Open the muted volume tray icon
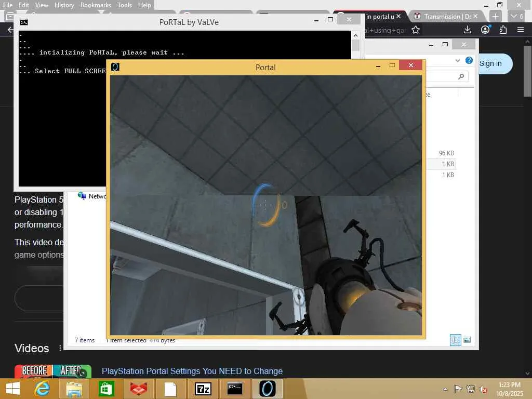Viewport: 532px width, 399px height. (483, 389)
